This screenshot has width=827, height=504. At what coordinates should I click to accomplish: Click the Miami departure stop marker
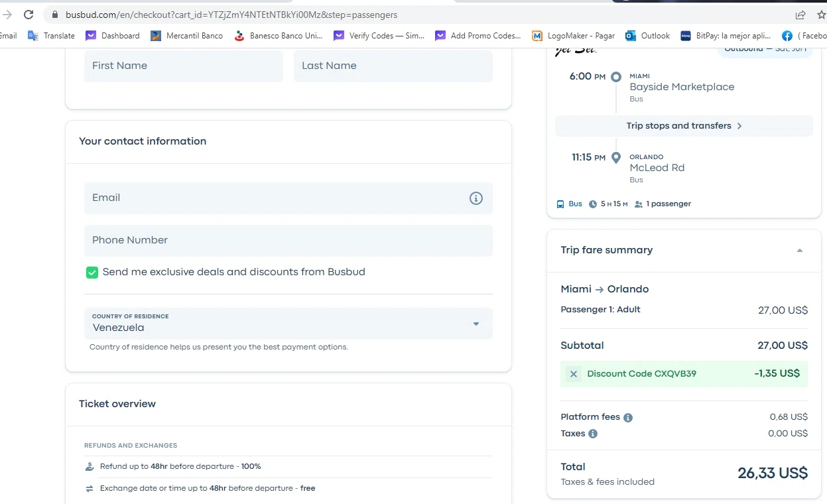pos(616,77)
